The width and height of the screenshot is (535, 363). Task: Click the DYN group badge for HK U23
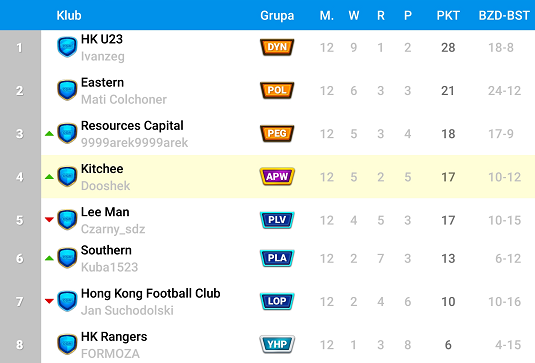[x=277, y=47]
